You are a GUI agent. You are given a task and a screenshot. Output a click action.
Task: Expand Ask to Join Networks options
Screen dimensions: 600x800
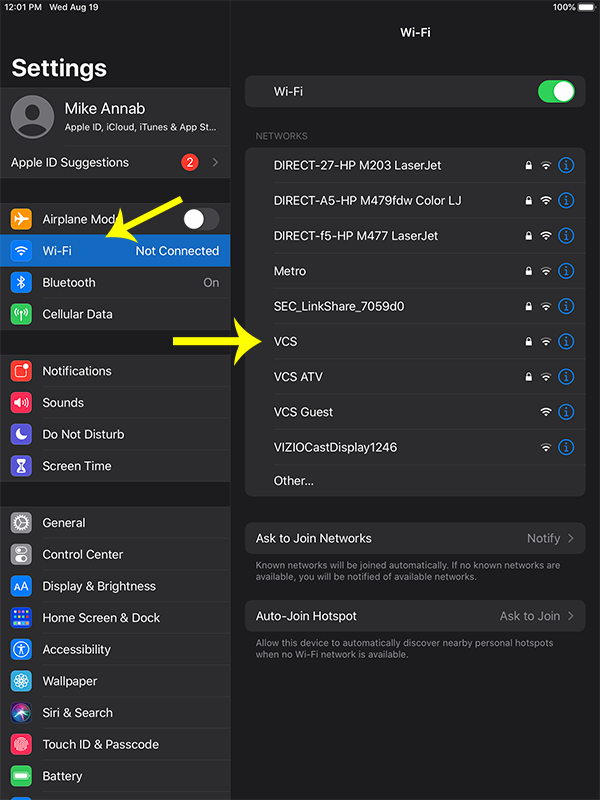click(x=415, y=538)
